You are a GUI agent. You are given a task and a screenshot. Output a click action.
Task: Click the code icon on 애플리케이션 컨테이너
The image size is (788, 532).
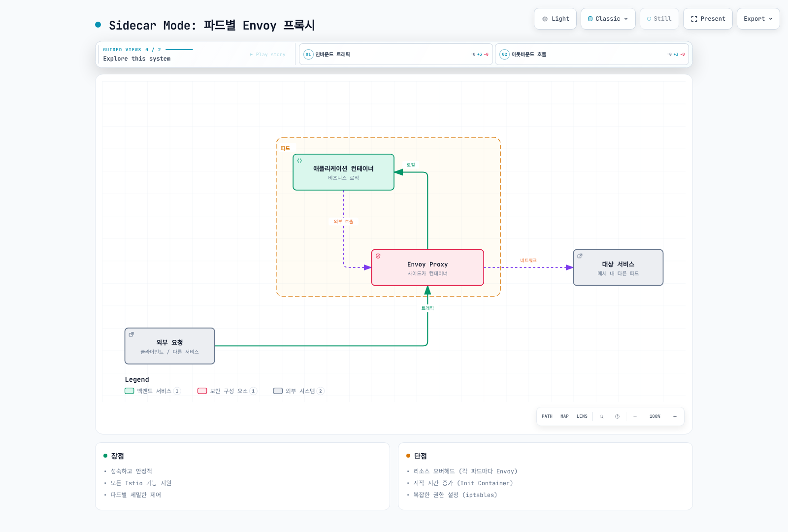pyautogui.click(x=299, y=161)
